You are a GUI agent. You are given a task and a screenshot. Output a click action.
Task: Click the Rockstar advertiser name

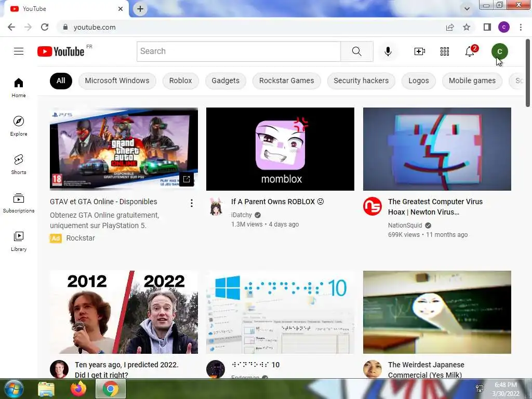[81, 238]
